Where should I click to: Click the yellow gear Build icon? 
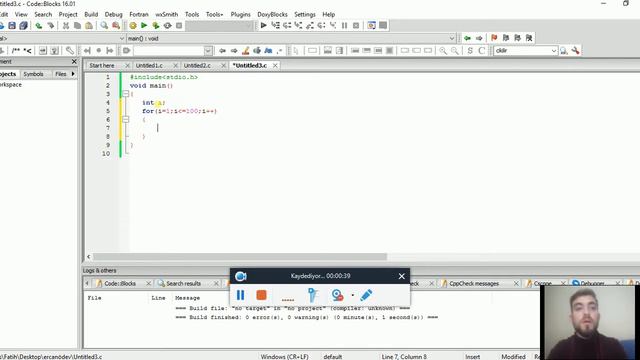133,26
